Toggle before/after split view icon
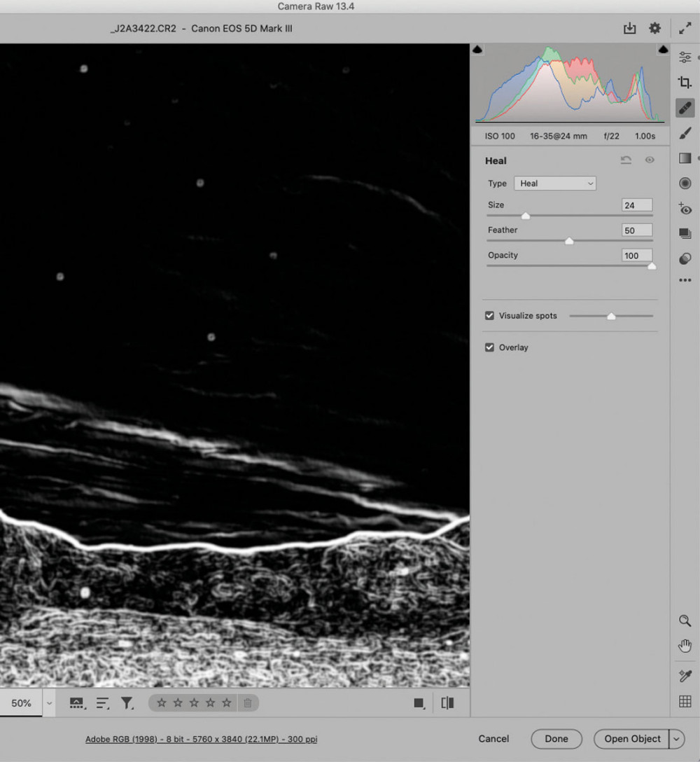This screenshot has height=762, width=700. pos(447,702)
